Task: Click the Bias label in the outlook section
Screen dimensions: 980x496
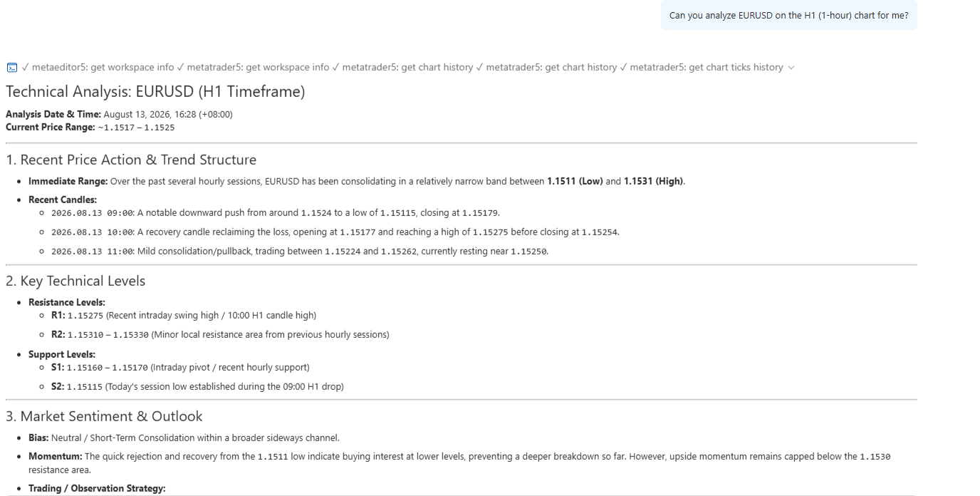Action: coord(38,438)
